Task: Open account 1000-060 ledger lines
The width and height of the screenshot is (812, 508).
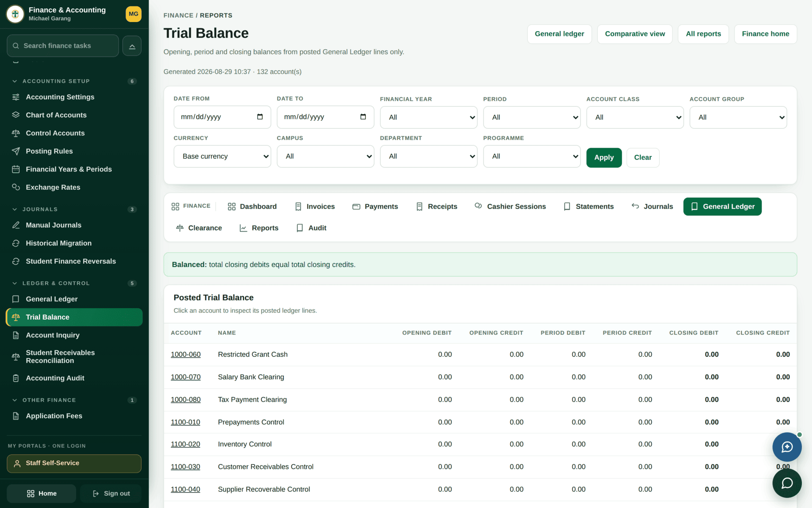Action: click(x=186, y=355)
